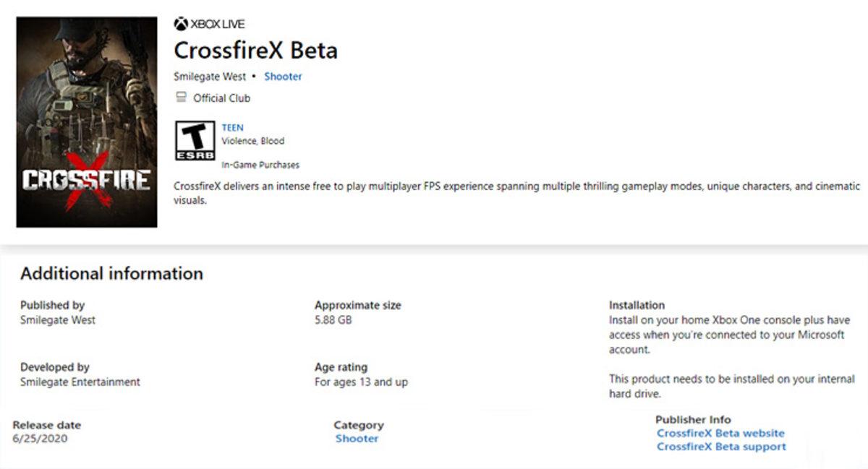Open the TEEN rating link
This screenshot has height=469, width=868.
point(233,128)
